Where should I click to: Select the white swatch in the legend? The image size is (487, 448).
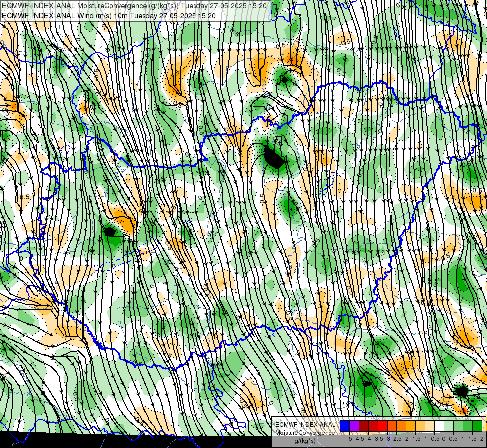click(x=439, y=426)
